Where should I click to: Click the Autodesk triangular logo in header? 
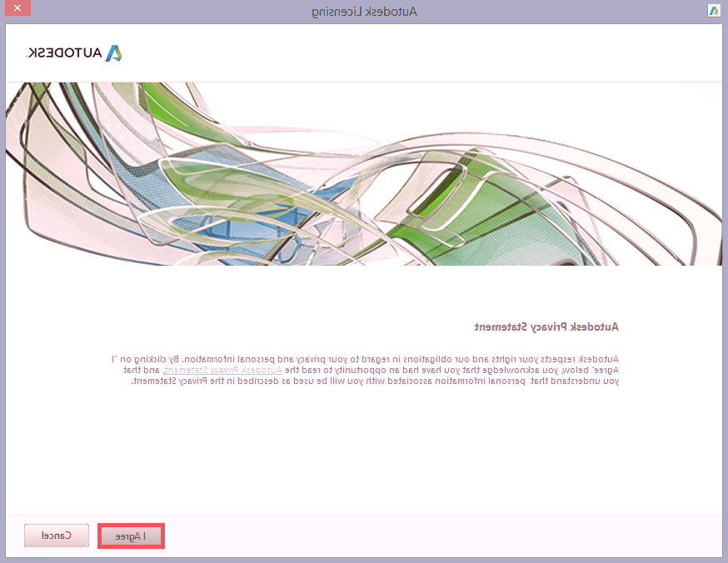(114, 53)
